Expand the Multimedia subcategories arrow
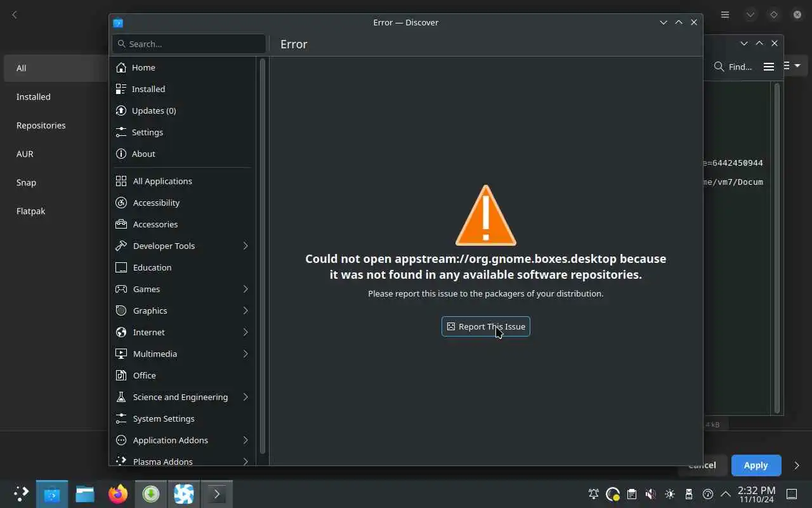 [246, 354]
